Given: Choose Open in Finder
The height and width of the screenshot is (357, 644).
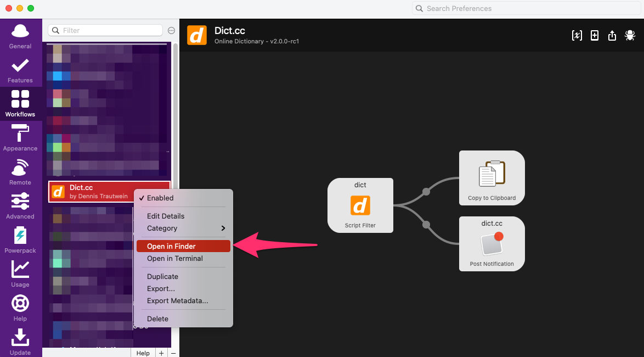Looking at the screenshot, I should tap(183, 247).
